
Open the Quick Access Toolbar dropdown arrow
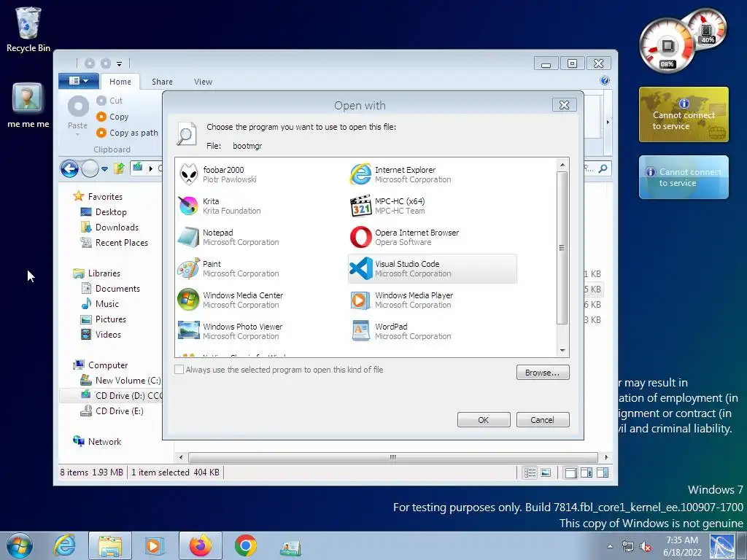click(x=119, y=63)
